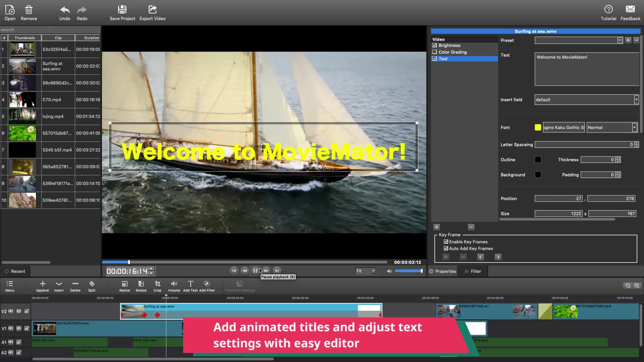Click the Add Text tool
The width and height of the screenshot is (644, 362).
pyautogui.click(x=190, y=284)
